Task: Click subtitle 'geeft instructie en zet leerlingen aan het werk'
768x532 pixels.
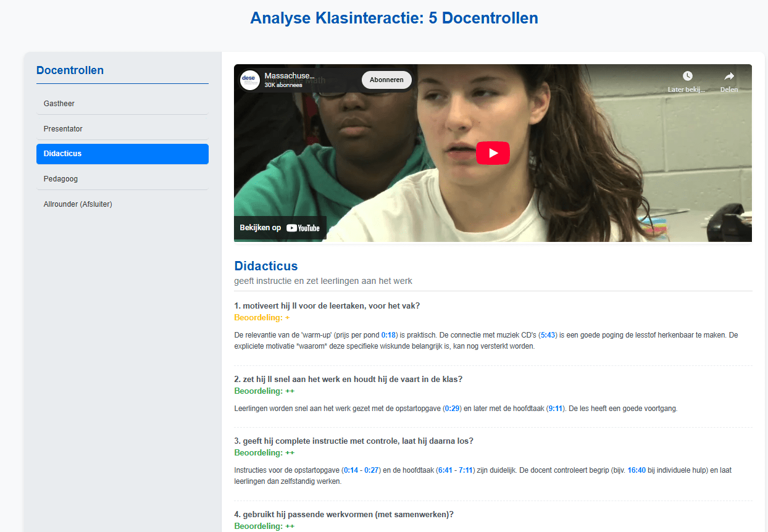Action: point(323,281)
